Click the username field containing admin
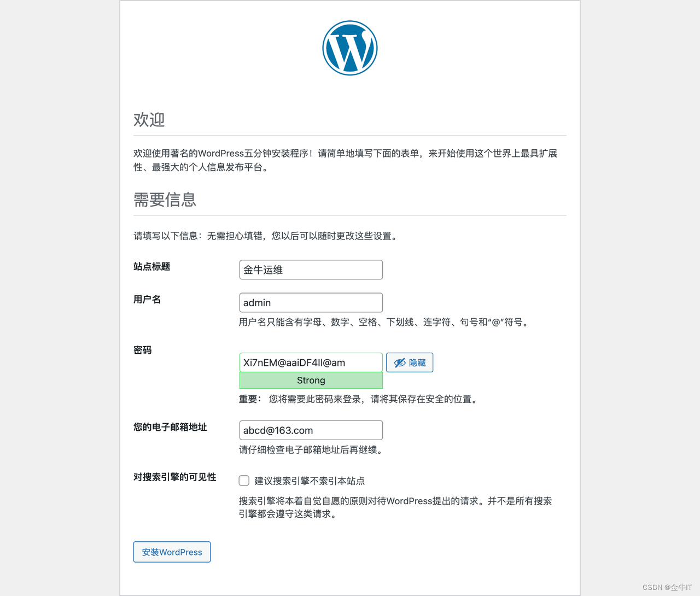Image resolution: width=700 pixels, height=596 pixels. coord(311,302)
